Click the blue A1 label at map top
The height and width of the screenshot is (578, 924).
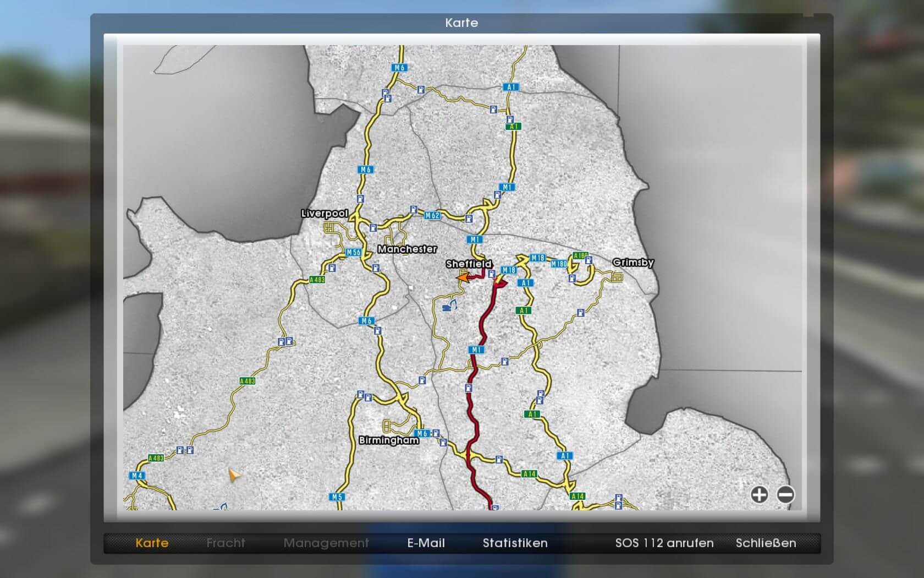pos(511,87)
